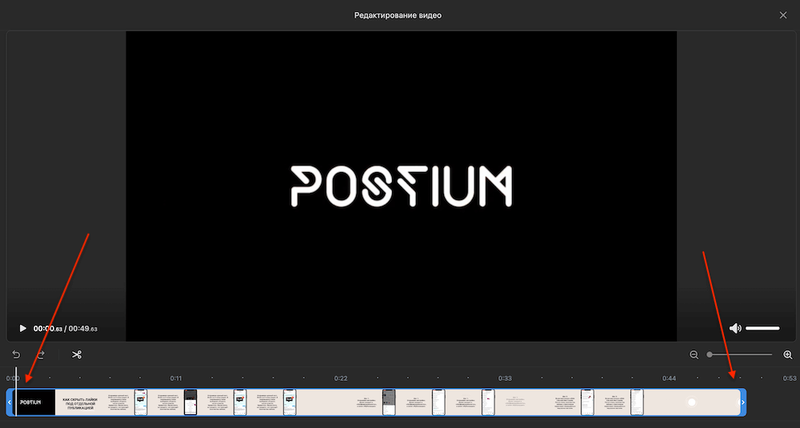
Task: Click the 00:49 total duration text
Action: [x=83, y=329]
